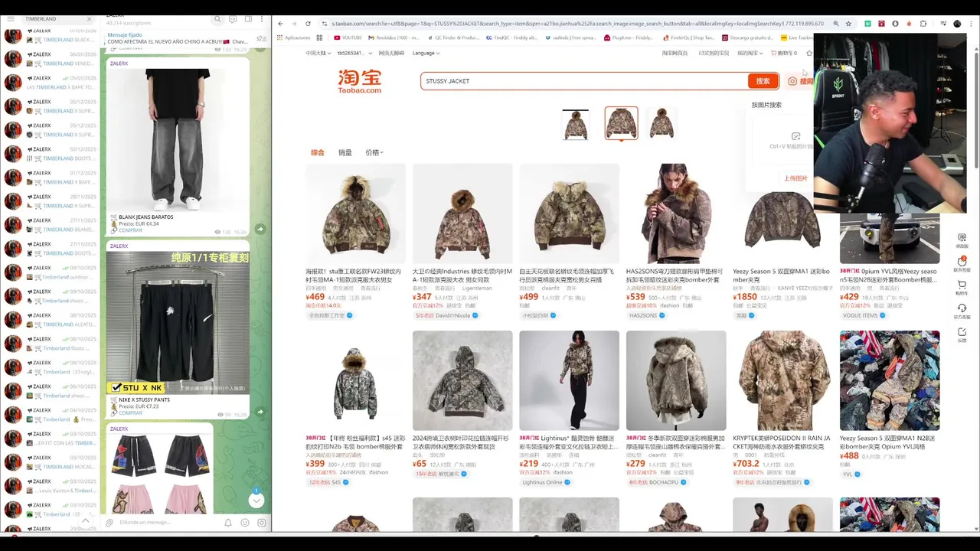The width and height of the screenshot is (980, 551).
Task: Jump to latest messages with down-arrow button
Action: pyautogui.click(x=256, y=500)
